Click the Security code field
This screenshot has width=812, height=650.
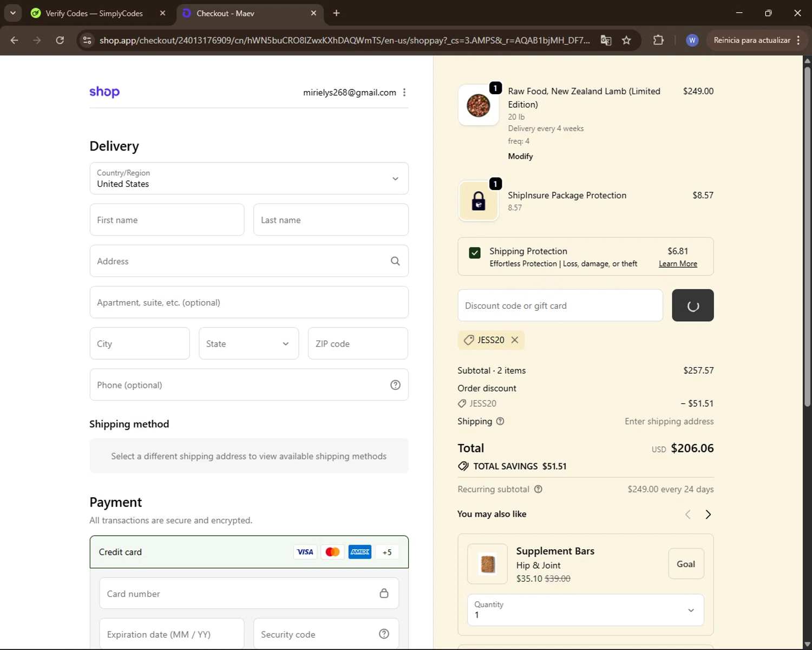[326, 634]
